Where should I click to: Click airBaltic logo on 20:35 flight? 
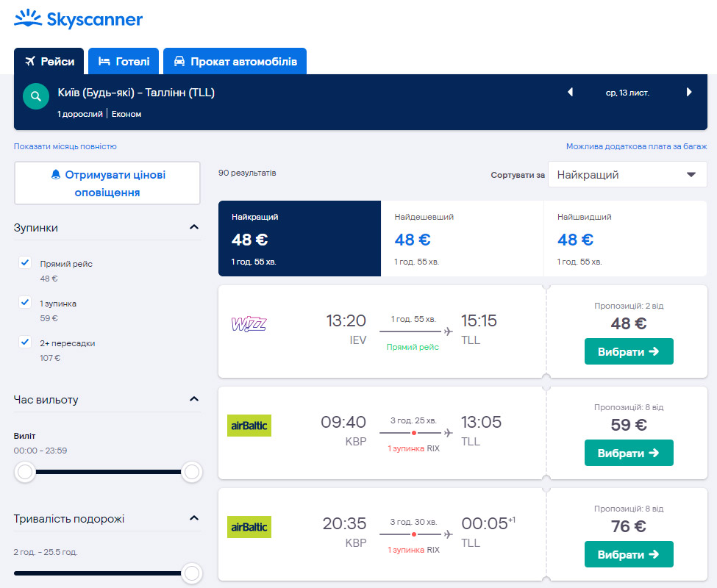point(249,527)
